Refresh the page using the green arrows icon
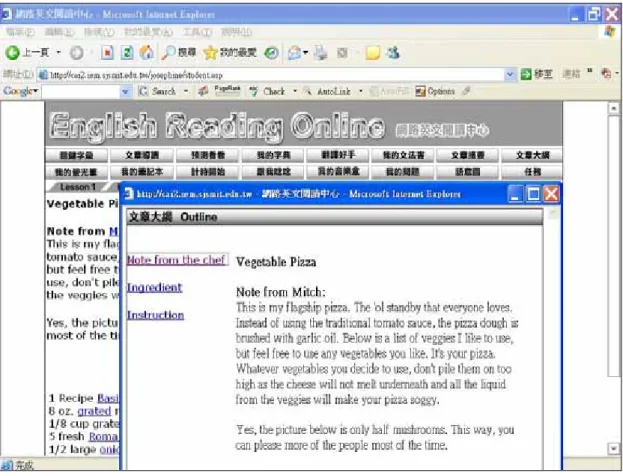 click(x=127, y=52)
